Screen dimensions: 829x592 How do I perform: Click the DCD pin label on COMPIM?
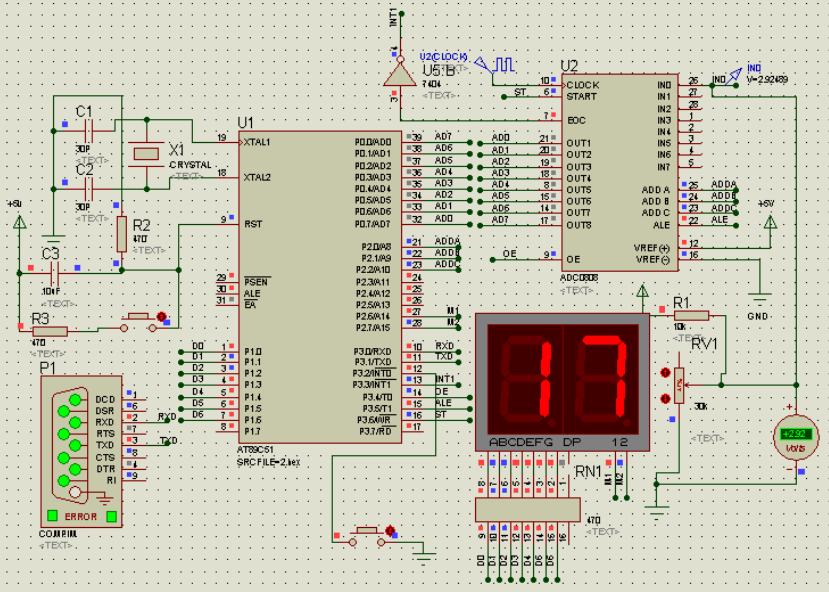coord(105,399)
